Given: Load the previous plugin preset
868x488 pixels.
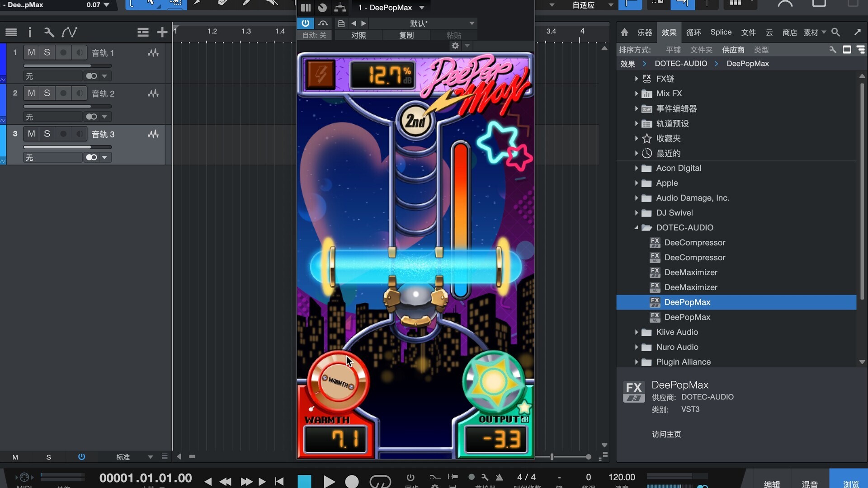Looking at the screenshot, I should tap(354, 23).
